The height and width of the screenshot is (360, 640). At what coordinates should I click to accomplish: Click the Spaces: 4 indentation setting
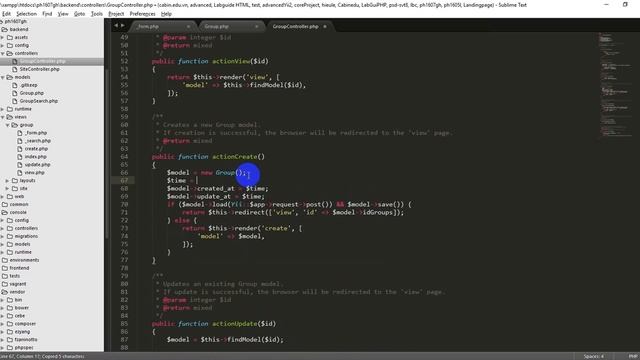click(593, 356)
